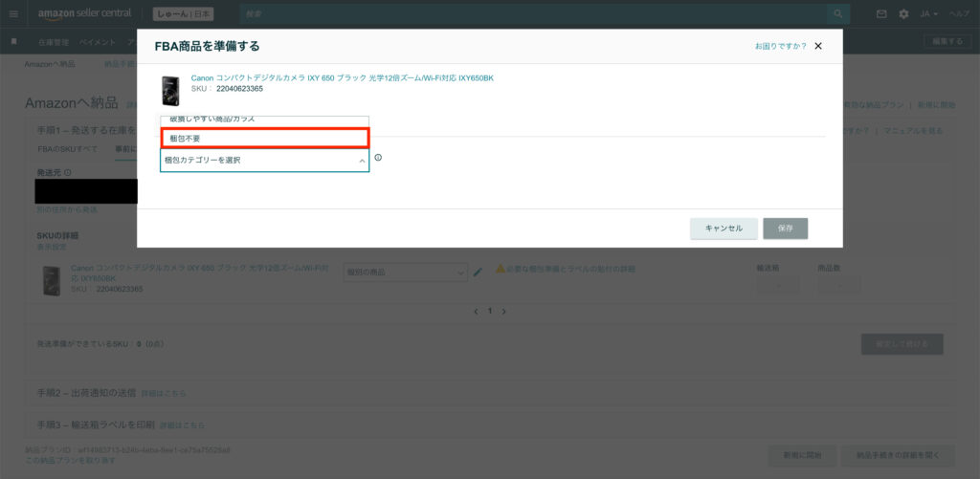
Task: Open the 在庫管理 menu
Action: click(x=54, y=42)
